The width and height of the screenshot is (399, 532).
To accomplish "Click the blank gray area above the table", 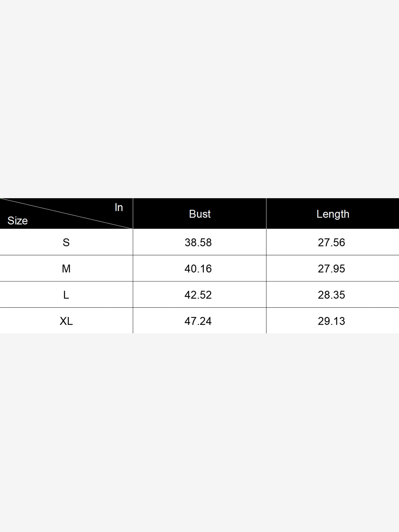I will pos(199,98).
